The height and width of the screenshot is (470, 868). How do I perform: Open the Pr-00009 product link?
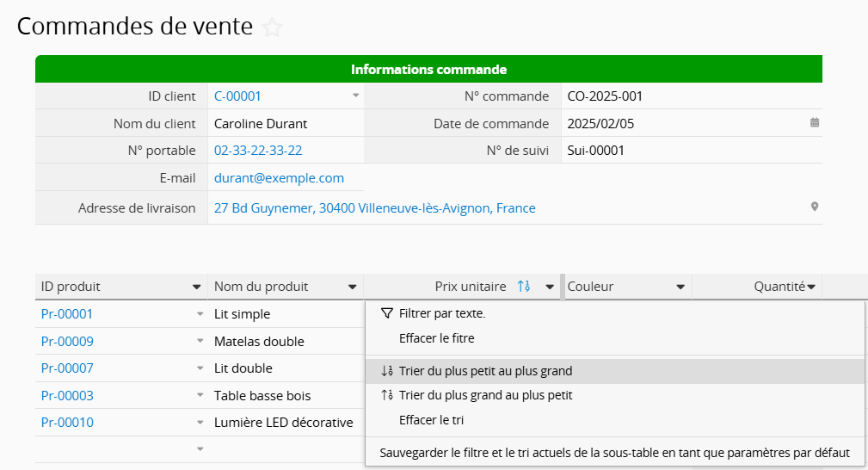67,342
